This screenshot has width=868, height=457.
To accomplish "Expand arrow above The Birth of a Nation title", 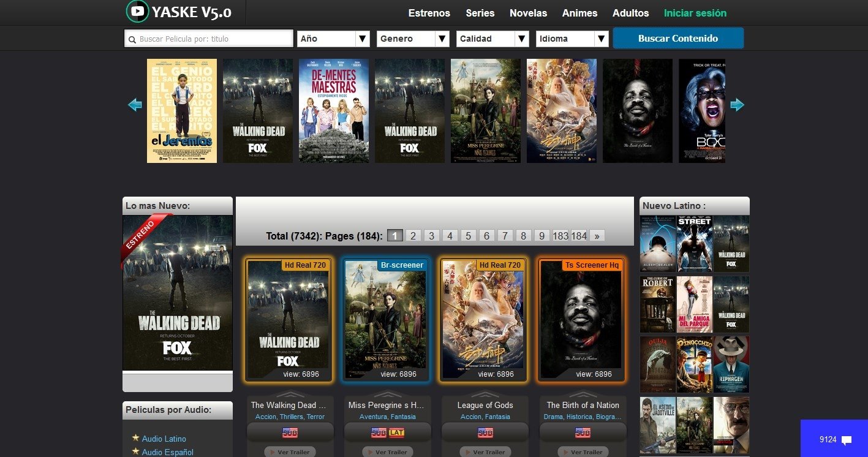I will (x=583, y=394).
